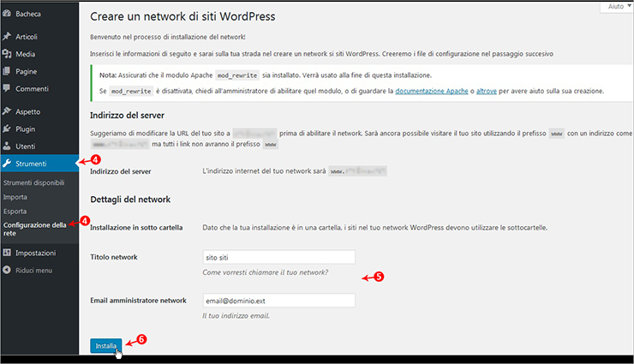
Task: Click the Impostazioni settings icon
Action: (7, 253)
